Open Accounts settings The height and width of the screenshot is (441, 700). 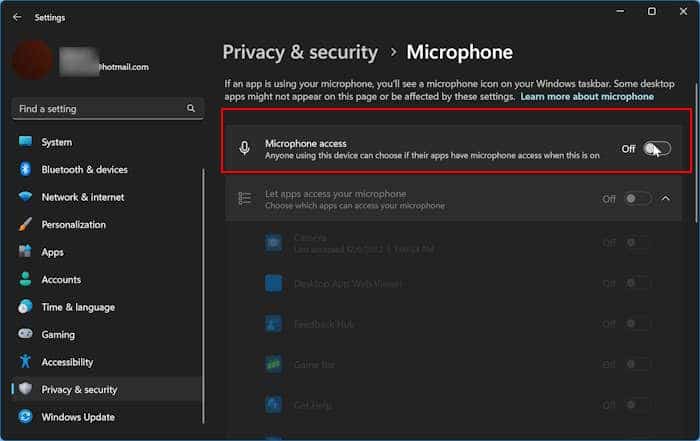[107, 279]
